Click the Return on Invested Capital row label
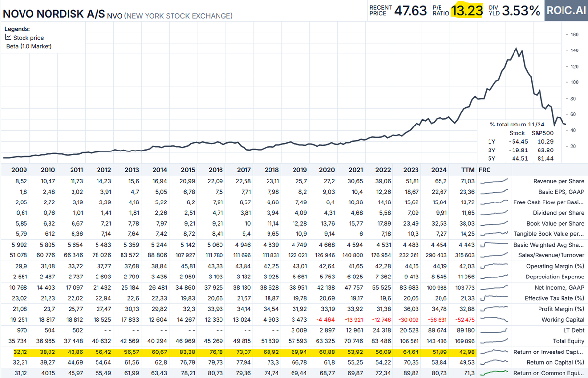 [549, 352]
